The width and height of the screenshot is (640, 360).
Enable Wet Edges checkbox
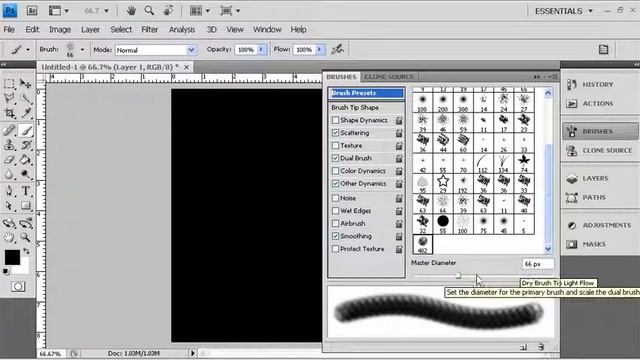(x=336, y=211)
